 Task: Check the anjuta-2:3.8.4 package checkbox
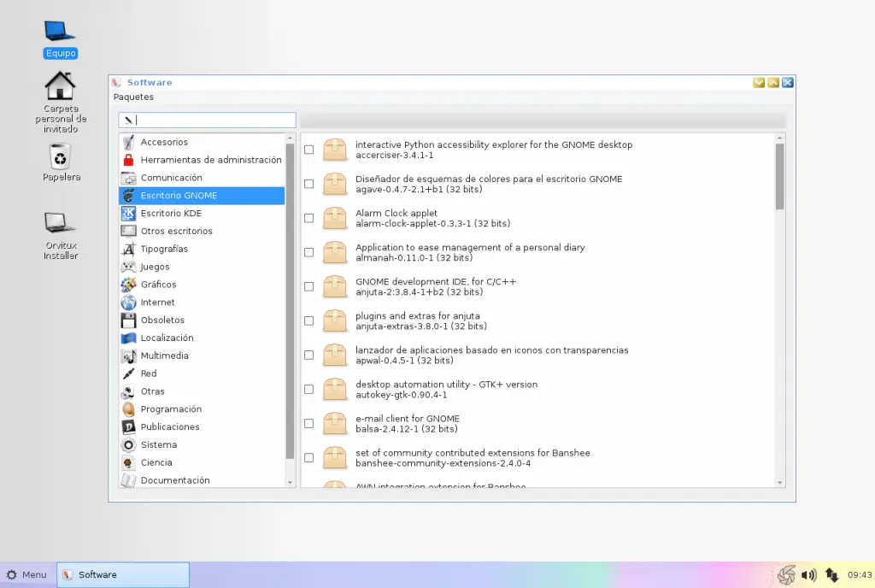[x=308, y=287]
